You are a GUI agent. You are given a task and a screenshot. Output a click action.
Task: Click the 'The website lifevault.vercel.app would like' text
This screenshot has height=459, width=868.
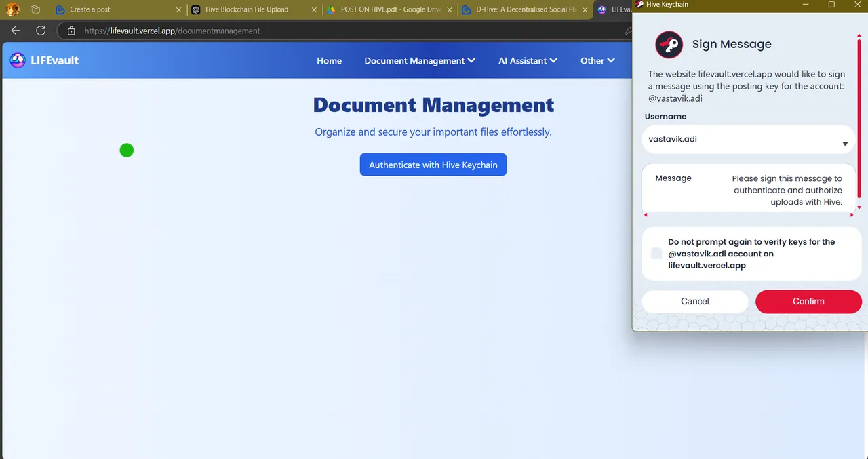747,86
